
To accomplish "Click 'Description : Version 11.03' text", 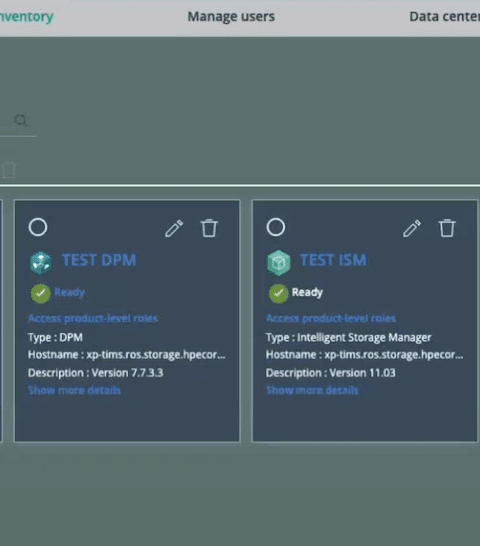I will (331, 373).
